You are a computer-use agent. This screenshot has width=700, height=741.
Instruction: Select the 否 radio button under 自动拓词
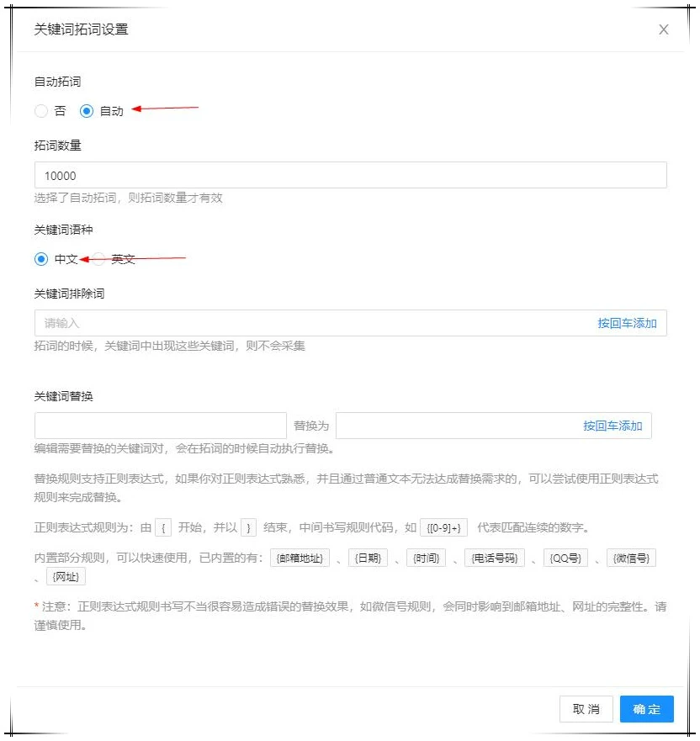(x=40, y=110)
